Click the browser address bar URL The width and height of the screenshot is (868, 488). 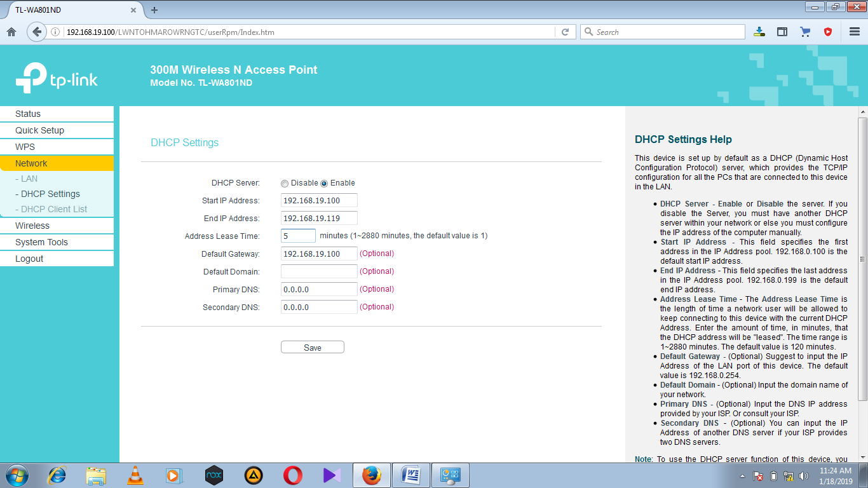click(x=170, y=32)
